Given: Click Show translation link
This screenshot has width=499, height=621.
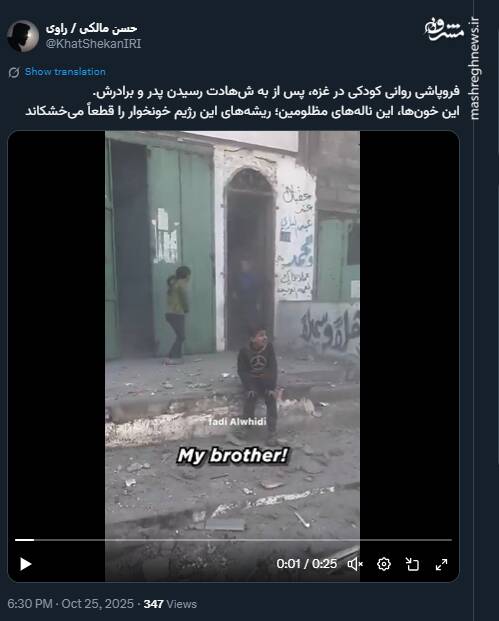Looking at the screenshot, I should pyautogui.click(x=65, y=72).
